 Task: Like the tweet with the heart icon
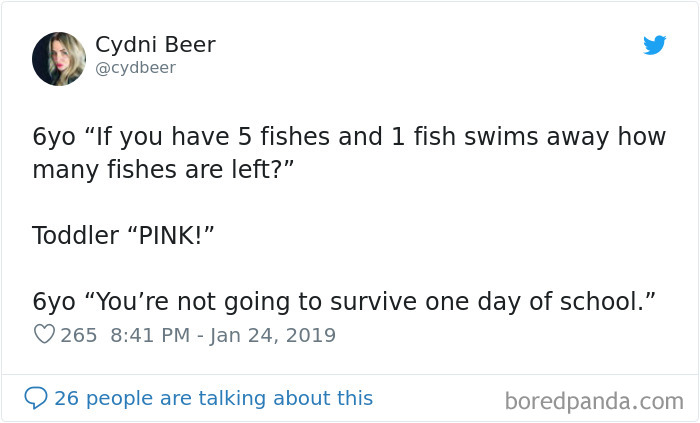[44, 335]
